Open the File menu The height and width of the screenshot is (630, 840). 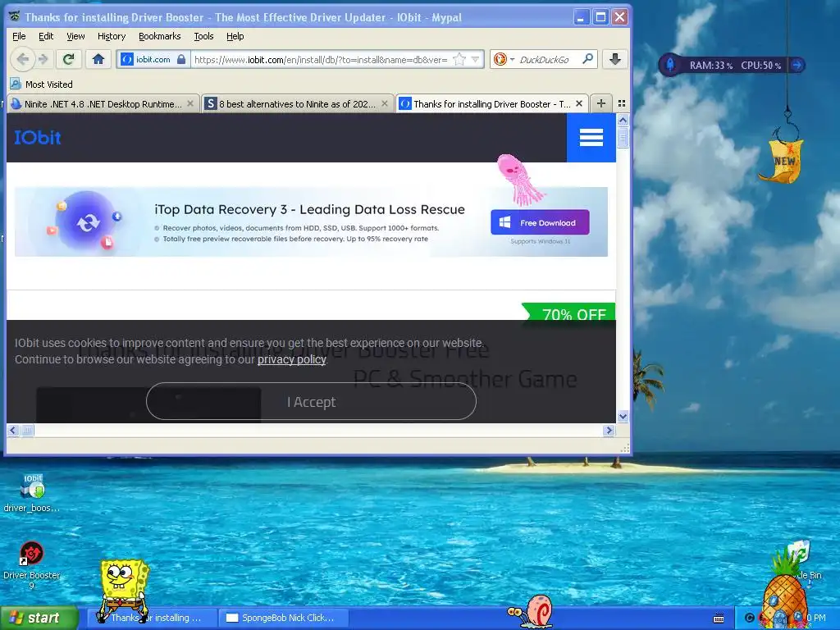click(19, 36)
